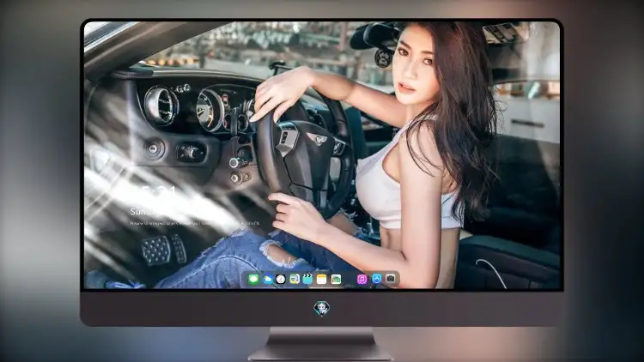Launch the pink Music app from dock
644x362 pixels.
pos(361,280)
